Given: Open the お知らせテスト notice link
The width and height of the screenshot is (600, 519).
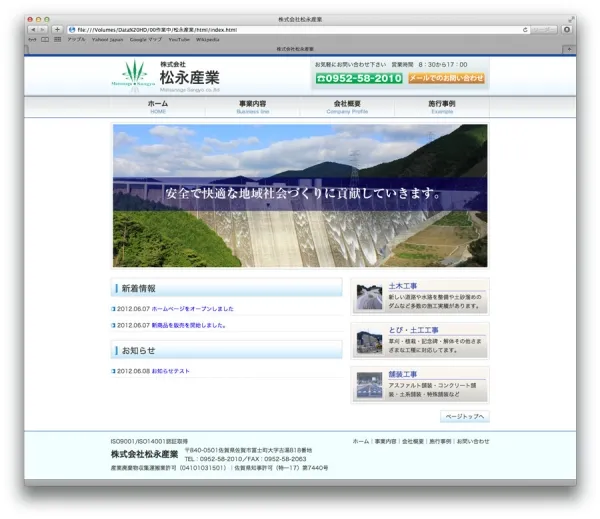Looking at the screenshot, I should click(x=171, y=371).
